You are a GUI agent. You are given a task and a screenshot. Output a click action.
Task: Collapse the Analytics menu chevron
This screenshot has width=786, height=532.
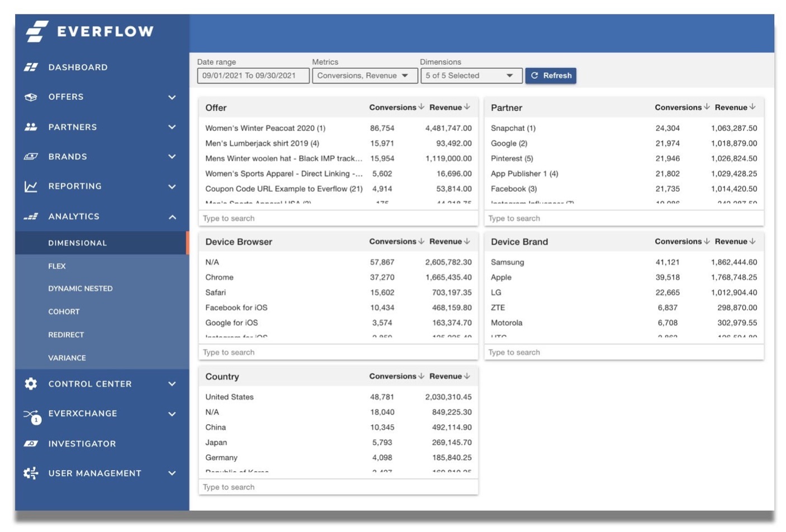172,216
